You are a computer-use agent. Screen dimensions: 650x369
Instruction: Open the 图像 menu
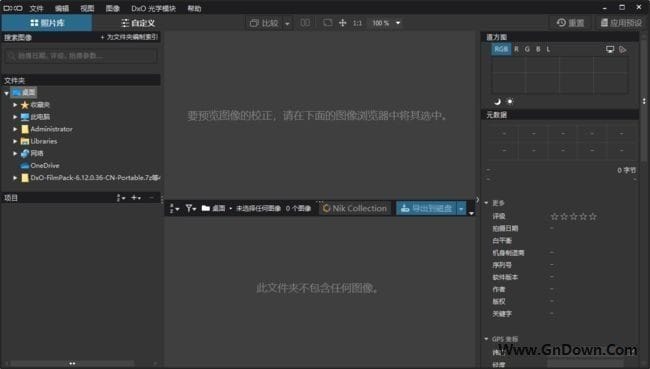pyautogui.click(x=112, y=8)
